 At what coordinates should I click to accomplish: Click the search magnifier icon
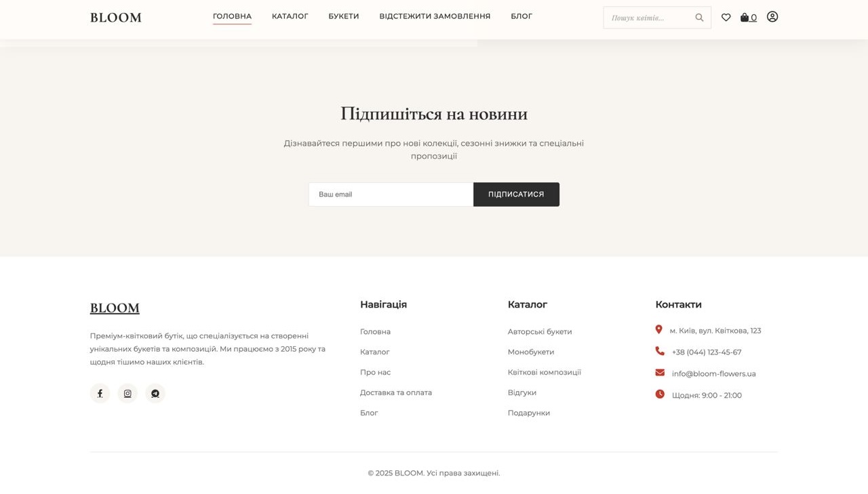[x=699, y=17]
